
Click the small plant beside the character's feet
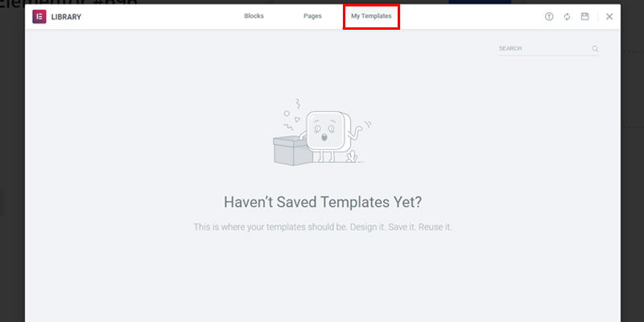[352, 156]
